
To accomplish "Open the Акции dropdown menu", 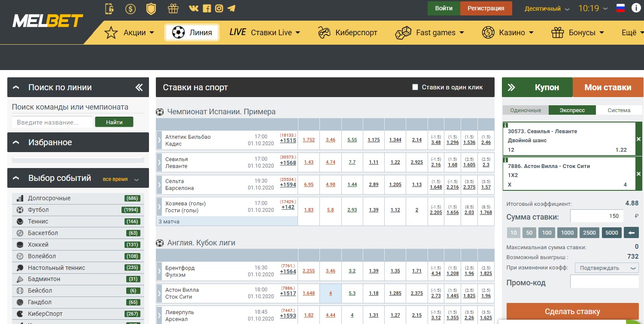I will click(x=129, y=33).
